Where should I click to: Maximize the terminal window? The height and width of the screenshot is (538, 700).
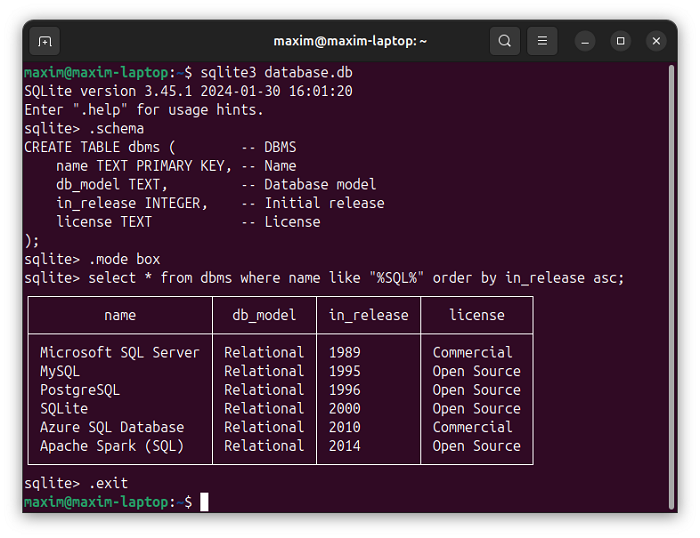click(621, 41)
